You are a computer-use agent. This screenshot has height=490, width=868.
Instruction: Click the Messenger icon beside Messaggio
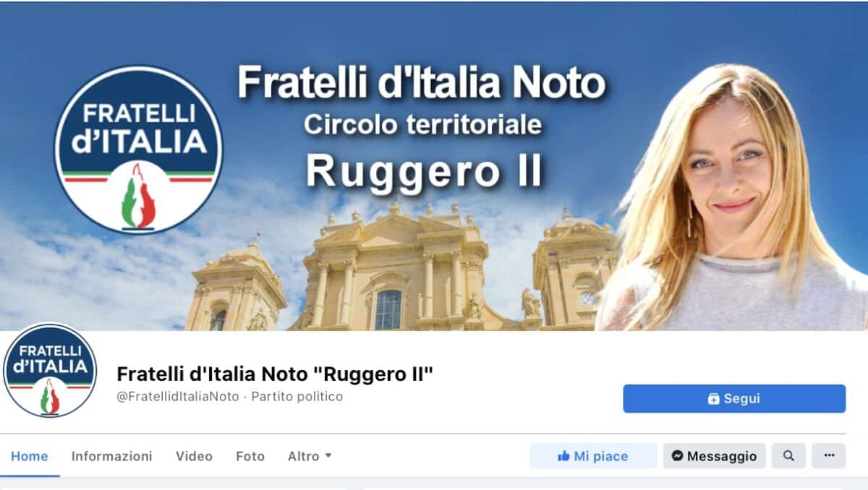coord(677,456)
